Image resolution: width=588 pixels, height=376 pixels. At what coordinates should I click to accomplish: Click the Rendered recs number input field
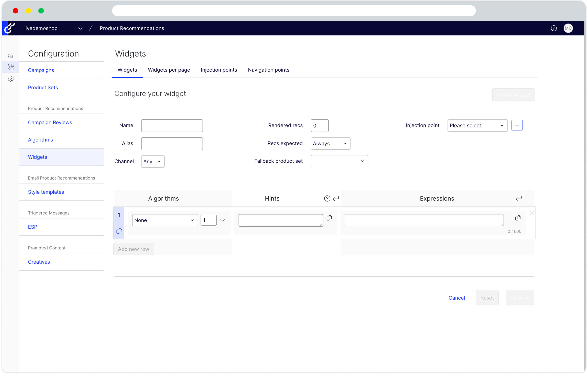click(319, 126)
